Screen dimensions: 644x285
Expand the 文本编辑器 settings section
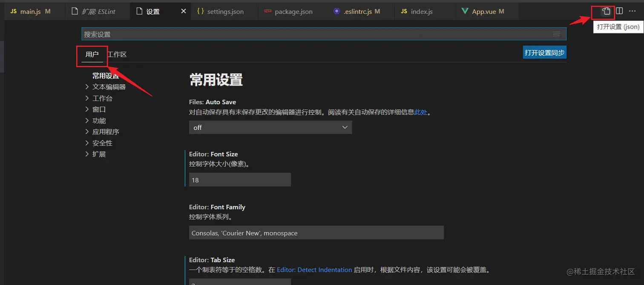tap(109, 86)
